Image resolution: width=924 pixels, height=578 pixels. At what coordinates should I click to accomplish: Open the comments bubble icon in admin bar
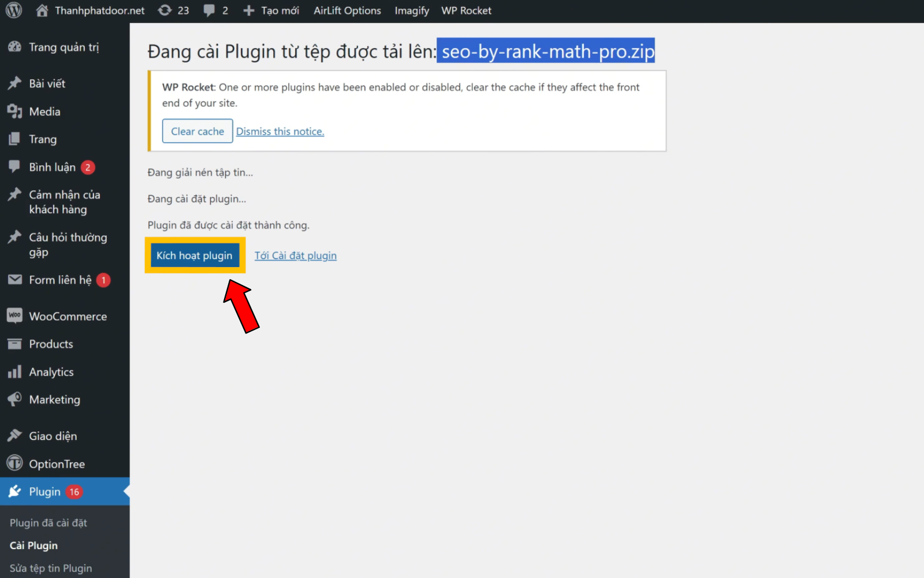click(209, 10)
